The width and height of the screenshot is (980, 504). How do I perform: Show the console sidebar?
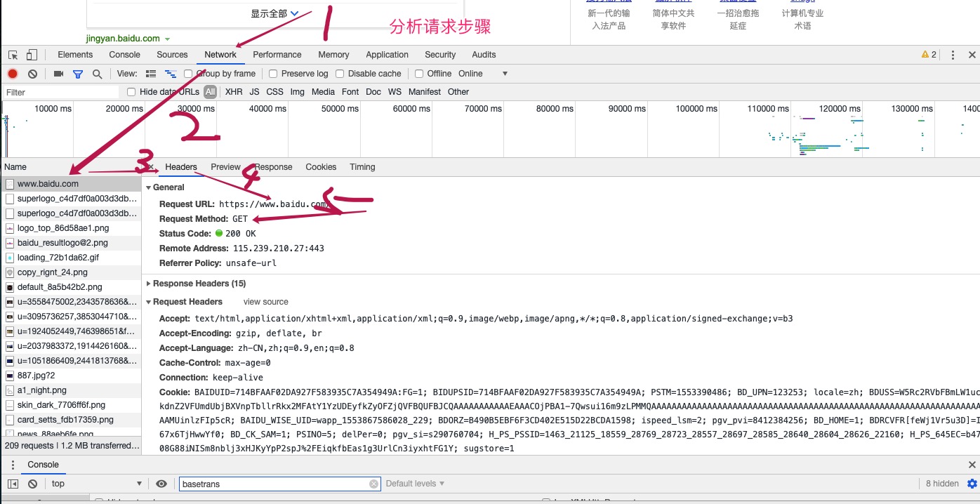(x=13, y=484)
